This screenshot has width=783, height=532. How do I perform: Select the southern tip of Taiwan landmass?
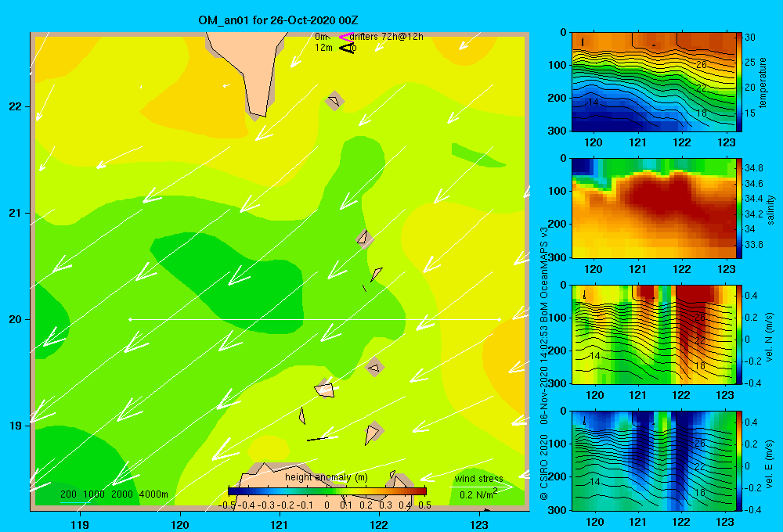(260, 113)
